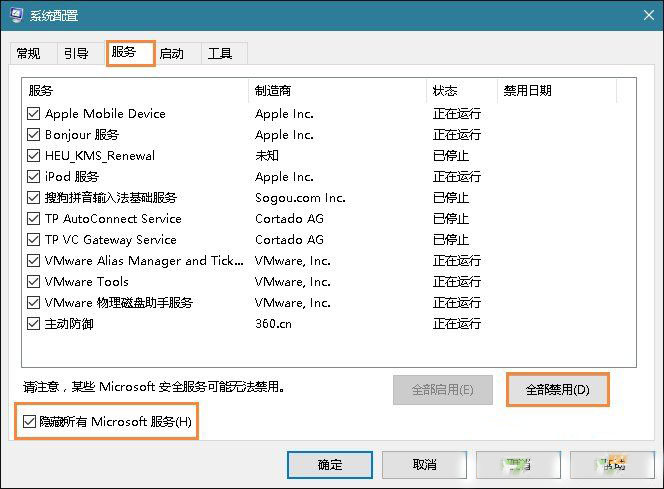Click the 全部禁用 button
This screenshot has width=664, height=489.
click(x=557, y=389)
